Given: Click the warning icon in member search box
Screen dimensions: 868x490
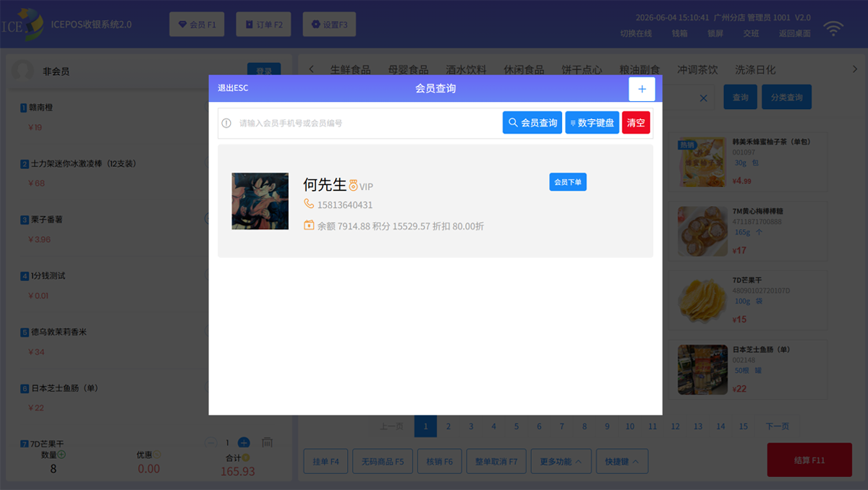Looking at the screenshot, I should pyautogui.click(x=226, y=123).
